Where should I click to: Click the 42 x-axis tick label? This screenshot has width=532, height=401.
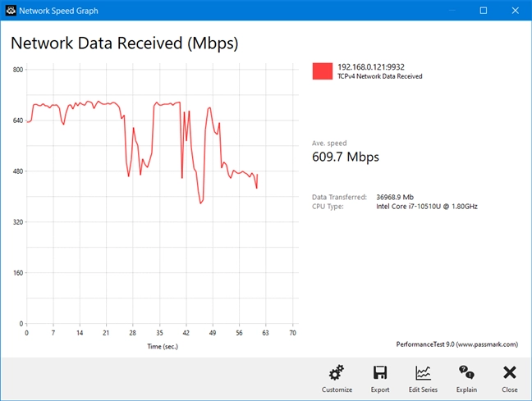[186, 333]
